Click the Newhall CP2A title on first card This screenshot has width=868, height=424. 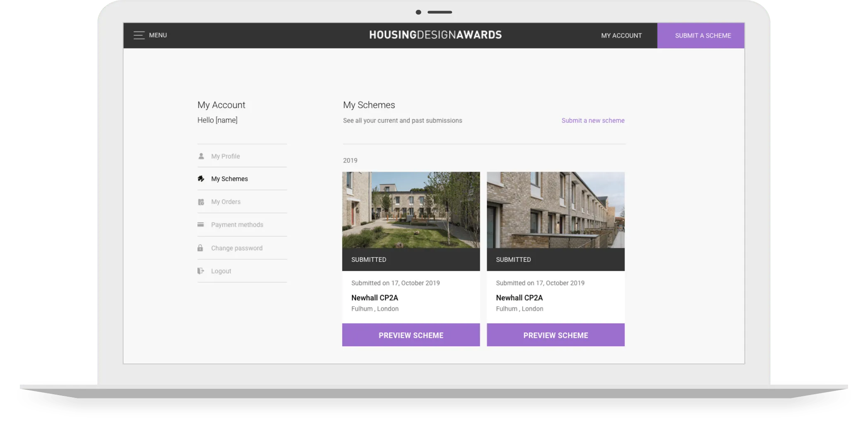click(x=375, y=298)
